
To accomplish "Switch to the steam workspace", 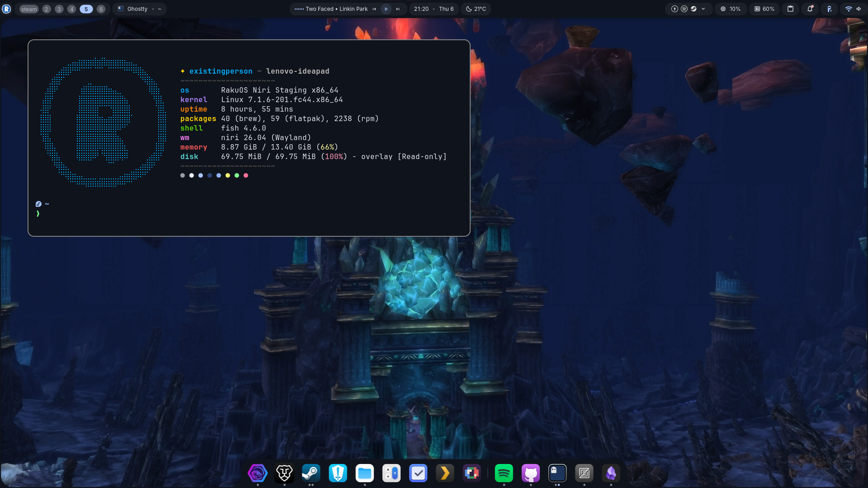I will coord(29,9).
